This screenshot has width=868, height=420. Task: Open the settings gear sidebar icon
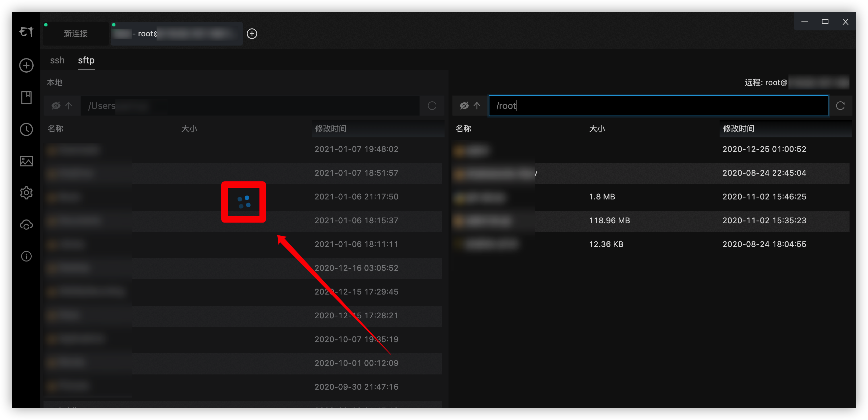click(x=26, y=193)
